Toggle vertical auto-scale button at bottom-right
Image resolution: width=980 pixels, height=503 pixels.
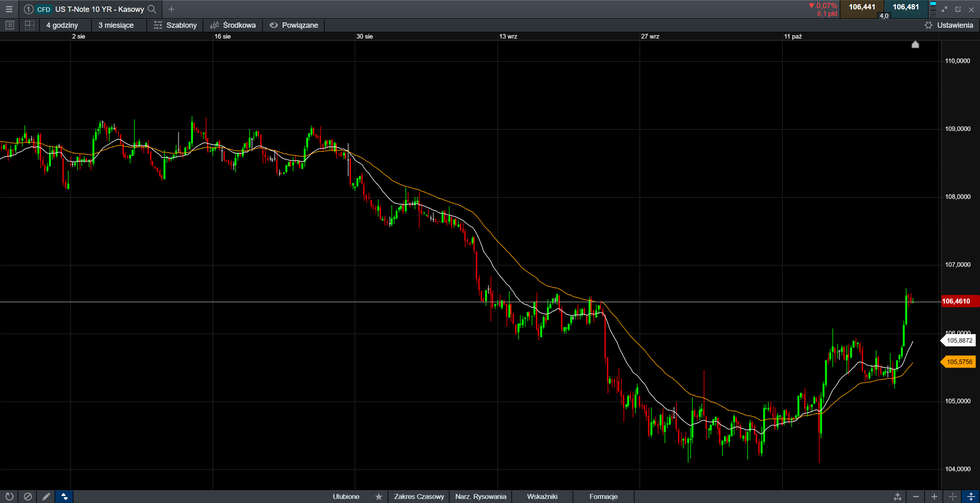(971, 496)
